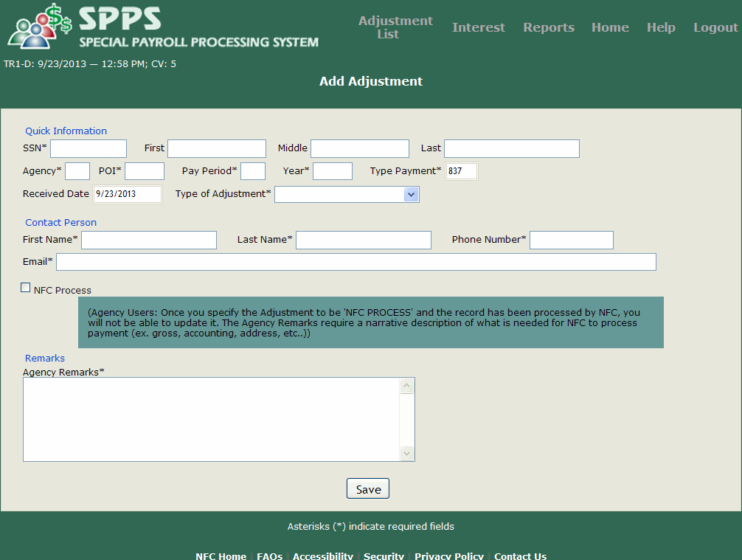Click the SPPS people-and-dollar logo icon
The width and height of the screenshot is (742, 560).
click(39, 27)
